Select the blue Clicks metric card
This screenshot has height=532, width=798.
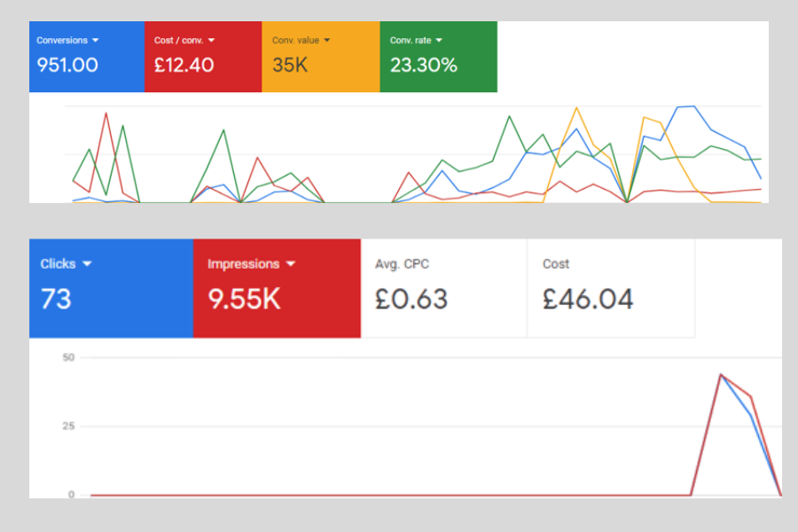point(111,286)
